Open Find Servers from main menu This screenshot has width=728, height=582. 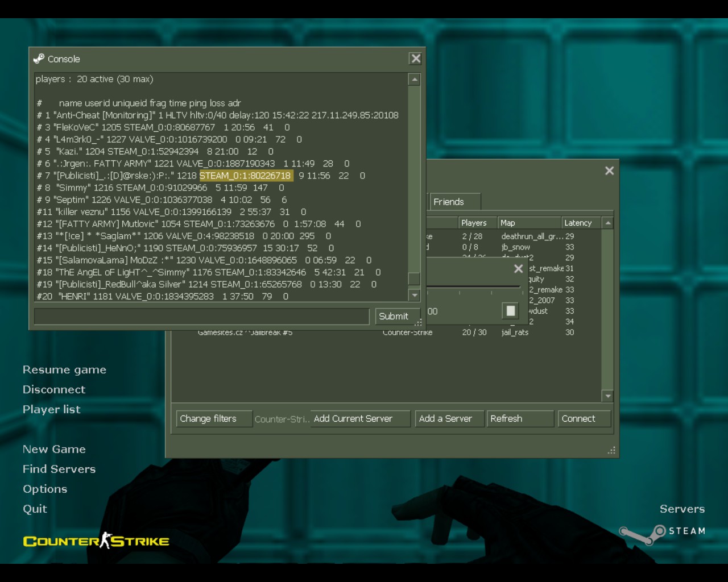(59, 469)
